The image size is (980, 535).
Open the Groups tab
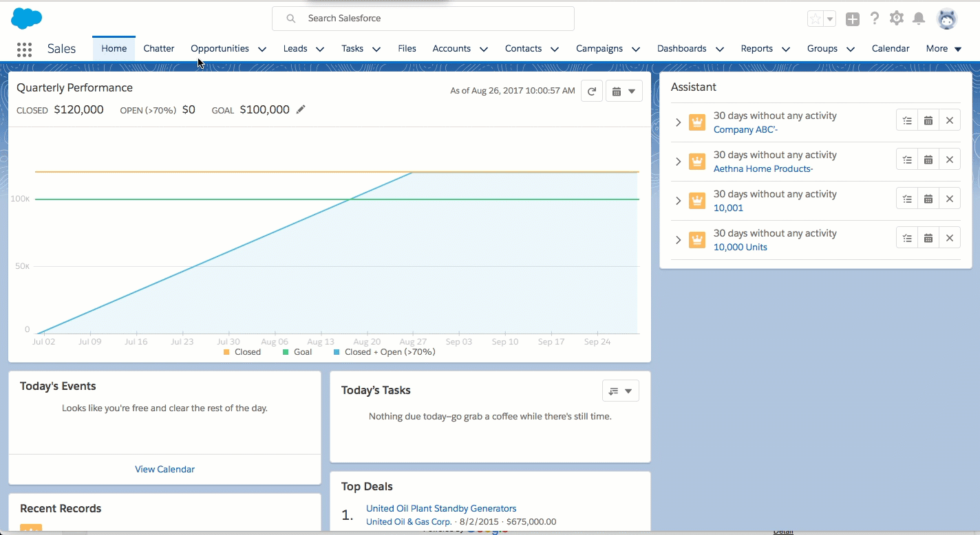pyautogui.click(x=822, y=49)
